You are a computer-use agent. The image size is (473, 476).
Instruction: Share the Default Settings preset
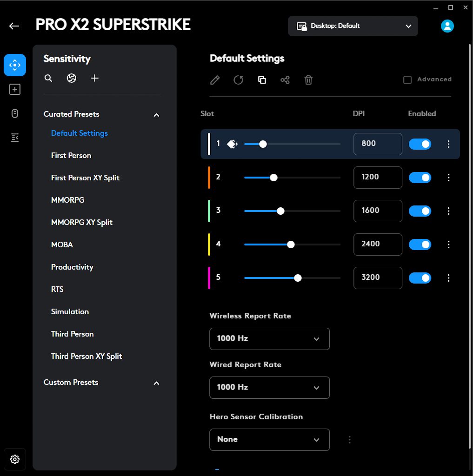click(285, 80)
